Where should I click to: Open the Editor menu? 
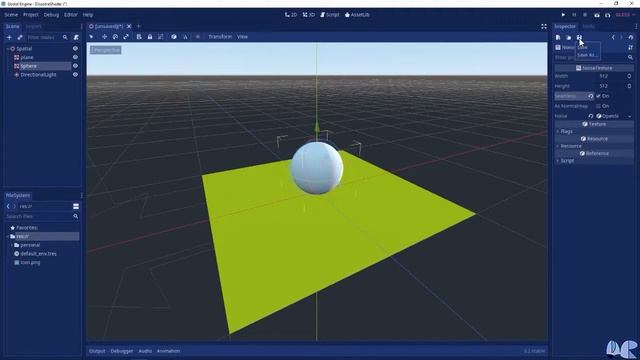pyautogui.click(x=71, y=15)
